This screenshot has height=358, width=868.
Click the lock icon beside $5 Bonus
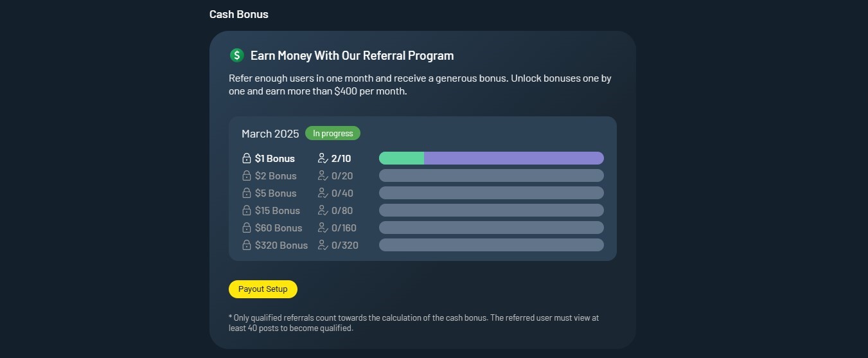(x=246, y=193)
